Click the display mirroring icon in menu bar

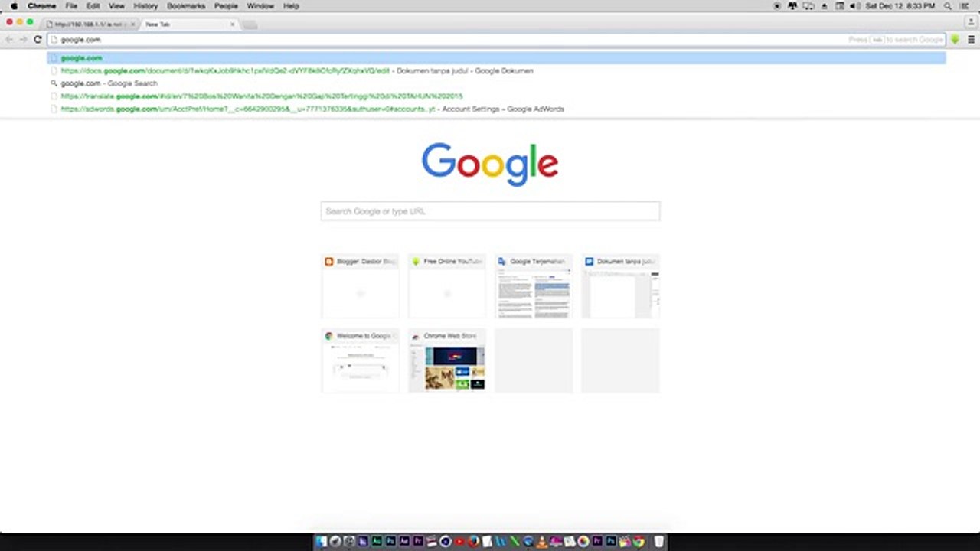click(808, 6)
